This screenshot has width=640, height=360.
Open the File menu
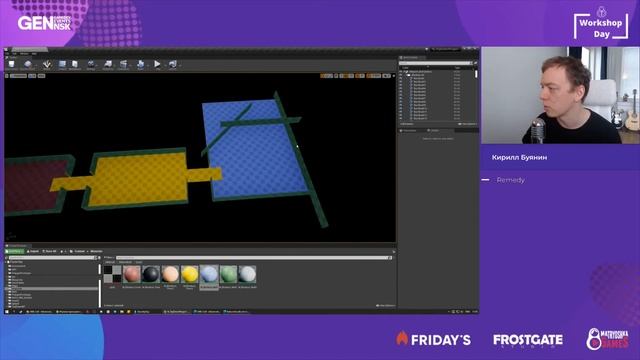(x=7, y=53)
